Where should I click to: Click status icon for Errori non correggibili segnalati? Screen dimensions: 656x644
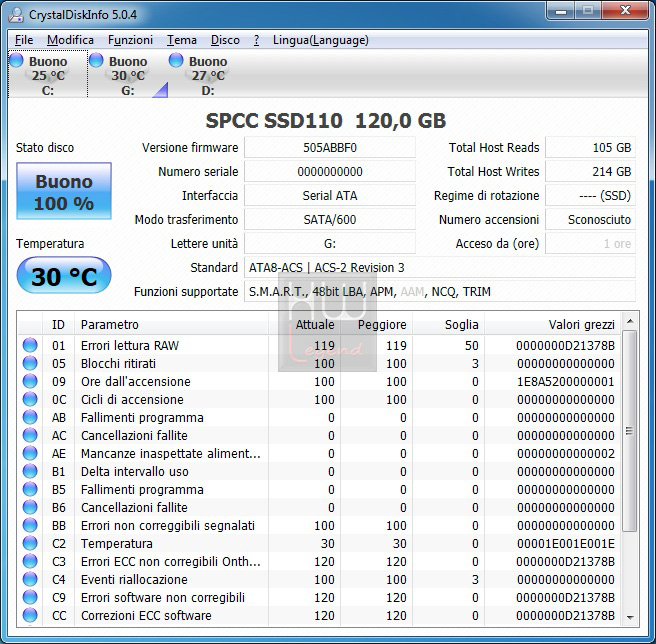[30, 525]
